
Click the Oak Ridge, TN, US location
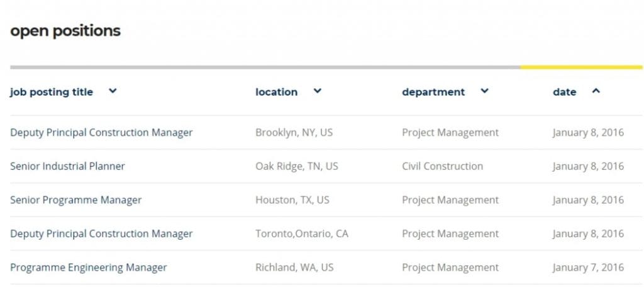tap(296, 166)
